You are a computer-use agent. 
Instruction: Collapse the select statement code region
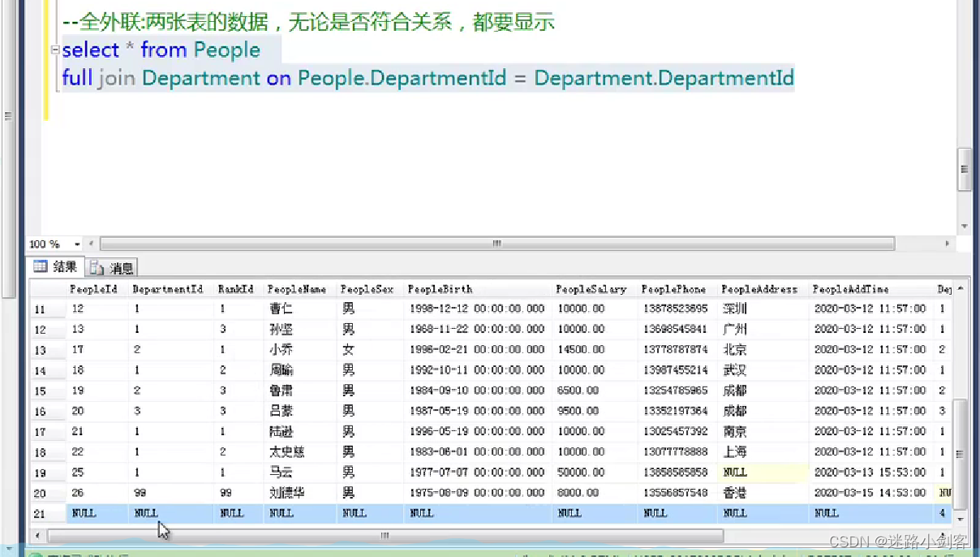point(54,50)
